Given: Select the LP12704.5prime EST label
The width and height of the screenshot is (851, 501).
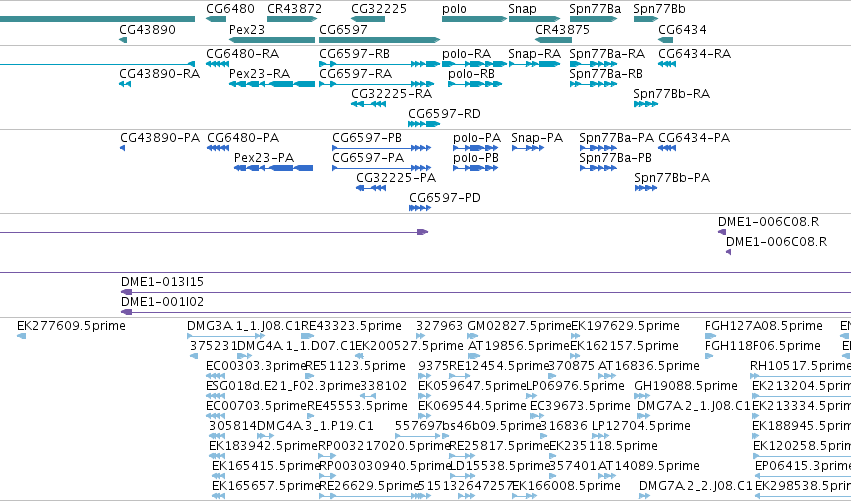Looking at the screenshot, I should 641,427.
